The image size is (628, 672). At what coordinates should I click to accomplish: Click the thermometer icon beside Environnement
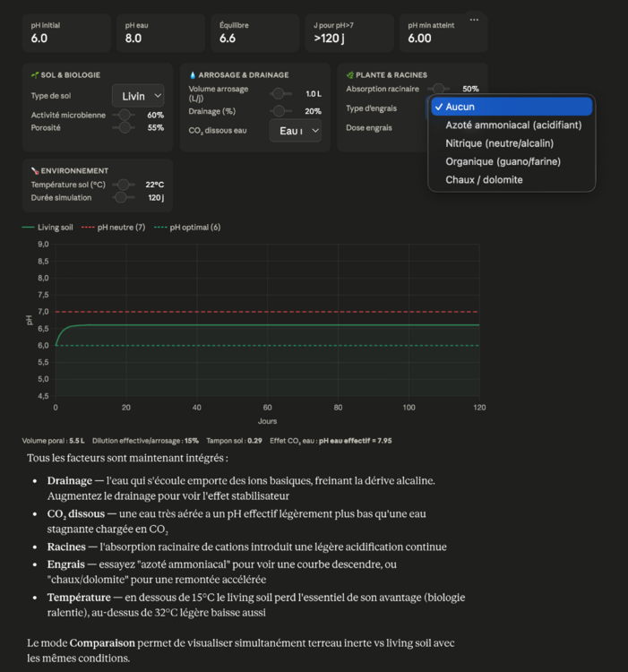coord(35,170)
